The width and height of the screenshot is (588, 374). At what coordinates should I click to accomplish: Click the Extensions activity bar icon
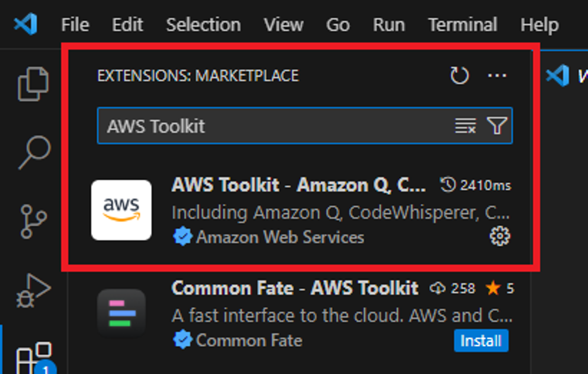(33, 358)
